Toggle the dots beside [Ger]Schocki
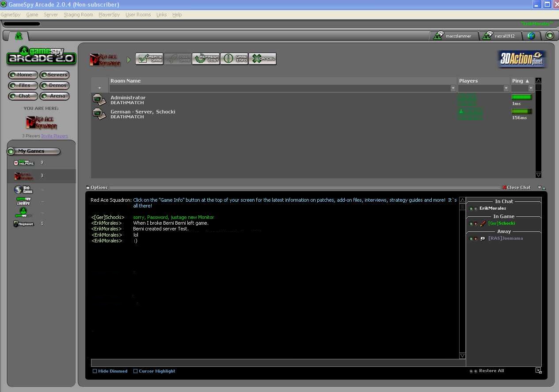 click(x=473, y=224)
